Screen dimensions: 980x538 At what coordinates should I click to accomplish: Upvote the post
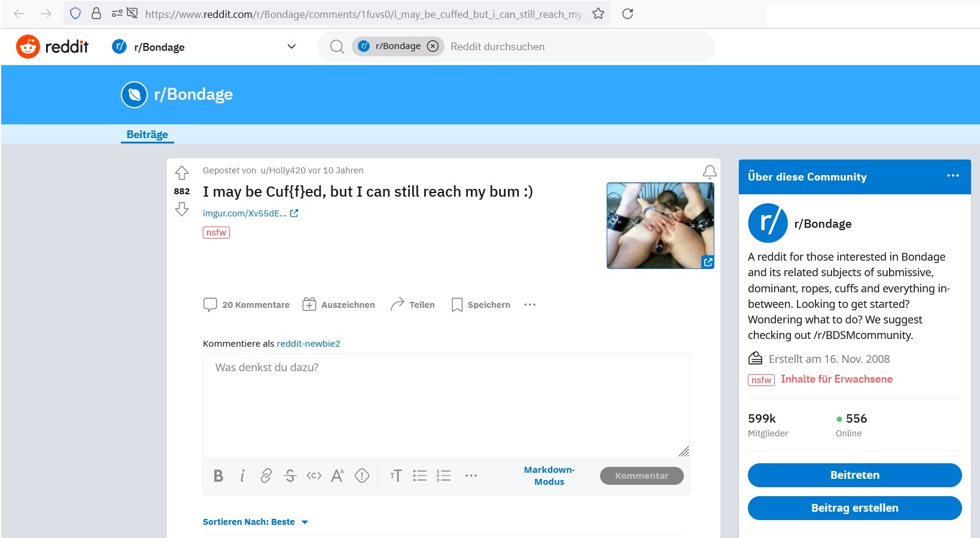[x=182, y=173]
